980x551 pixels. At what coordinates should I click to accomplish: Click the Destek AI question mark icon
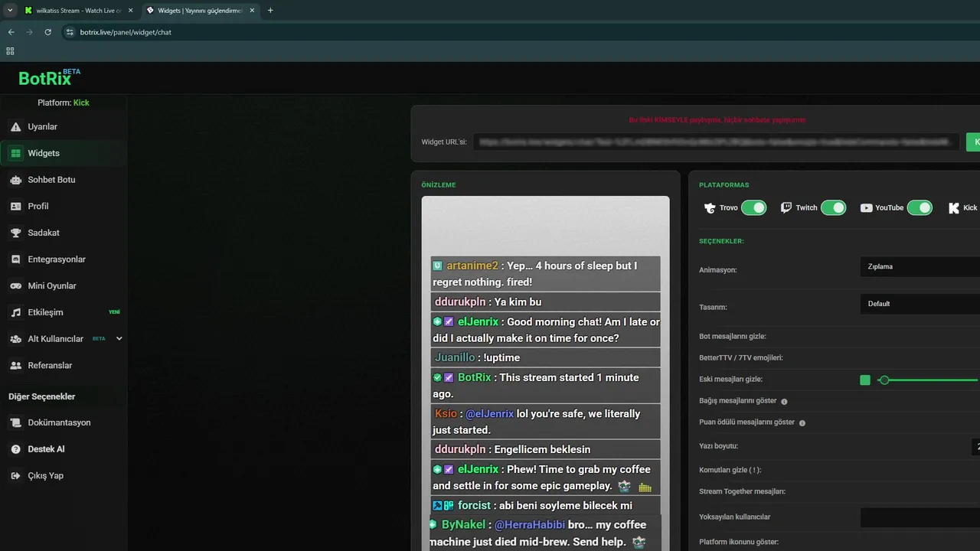click(15, 449)
